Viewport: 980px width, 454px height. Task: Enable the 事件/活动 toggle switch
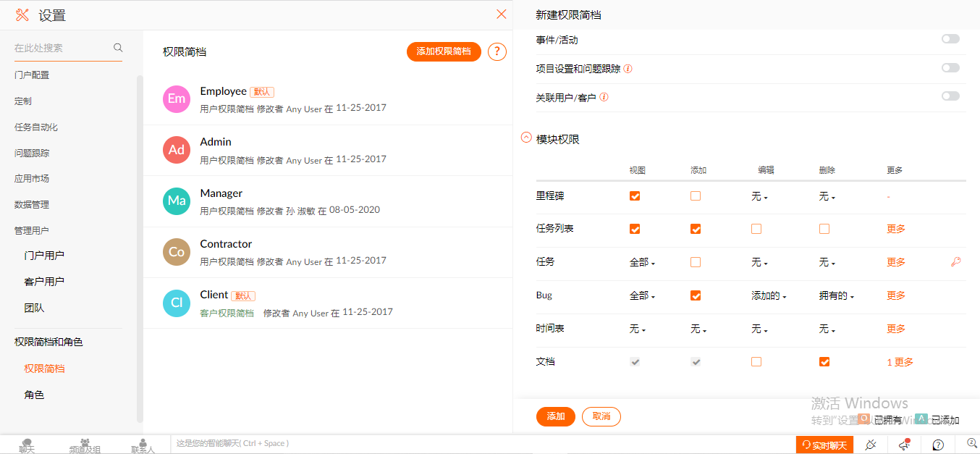(x=950, y=39)
